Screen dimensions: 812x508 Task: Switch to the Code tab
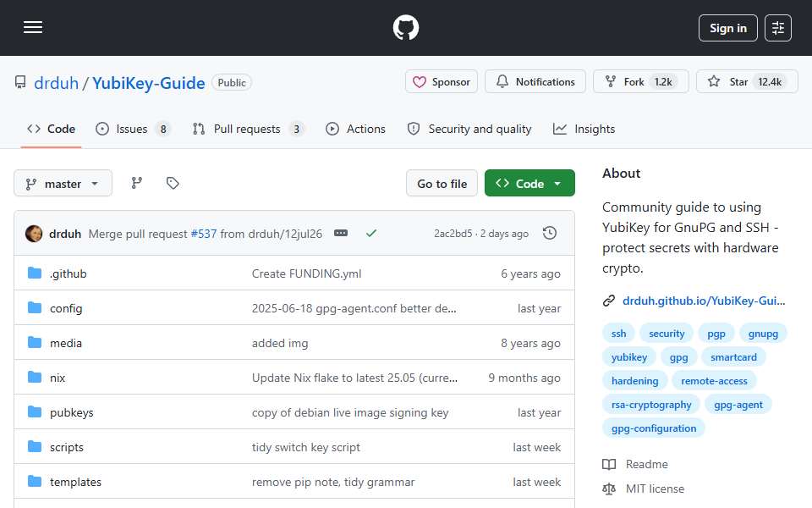(x=52, y=129)
